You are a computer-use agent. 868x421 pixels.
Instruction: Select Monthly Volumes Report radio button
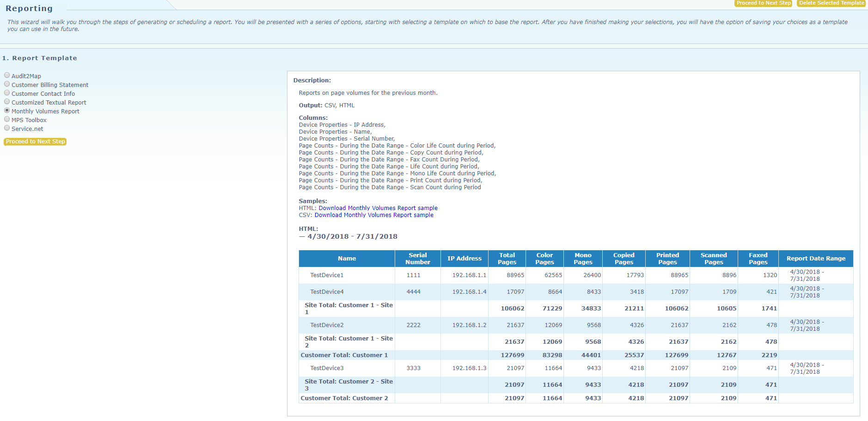pos(7,111)
